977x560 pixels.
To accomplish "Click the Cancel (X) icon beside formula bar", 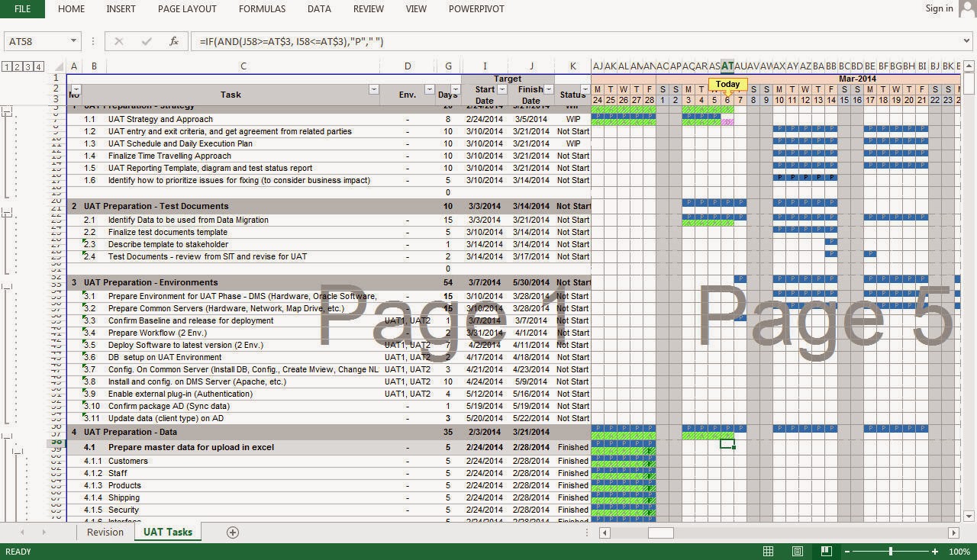I will [x=119, y=41].
